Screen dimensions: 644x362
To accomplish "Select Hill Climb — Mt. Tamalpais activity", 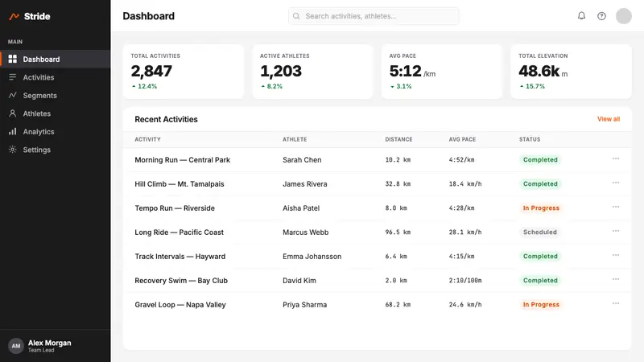I will [180, 184].
